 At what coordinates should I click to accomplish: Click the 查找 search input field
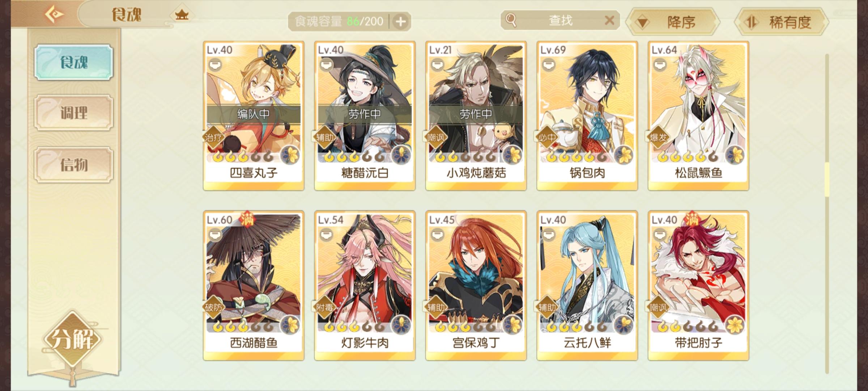(x=560, y=20)
